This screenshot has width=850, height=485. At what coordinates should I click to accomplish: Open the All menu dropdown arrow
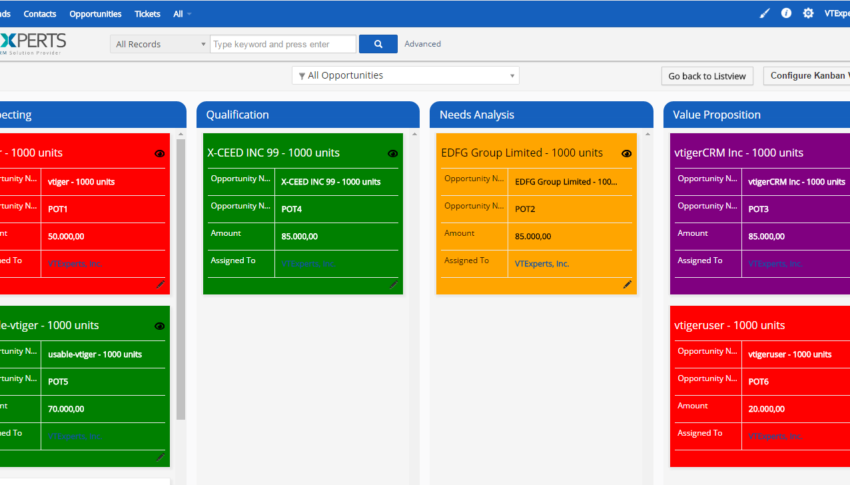[189, 14]
